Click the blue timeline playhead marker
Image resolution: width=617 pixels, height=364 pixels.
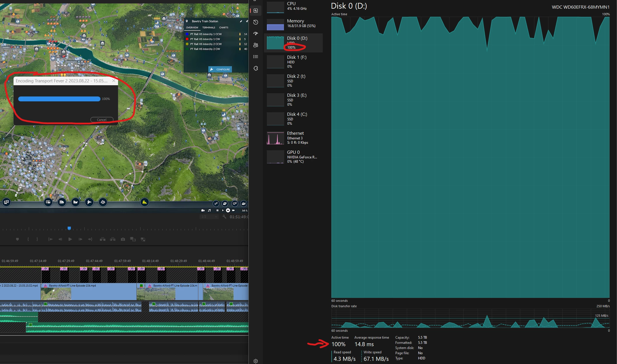tap(69, 228)
